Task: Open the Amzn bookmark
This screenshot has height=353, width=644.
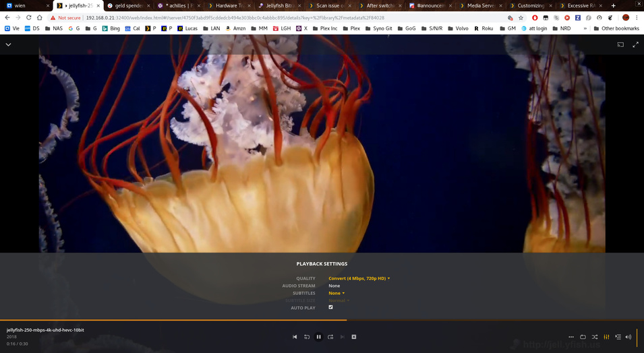Action: tap(235, 28)
